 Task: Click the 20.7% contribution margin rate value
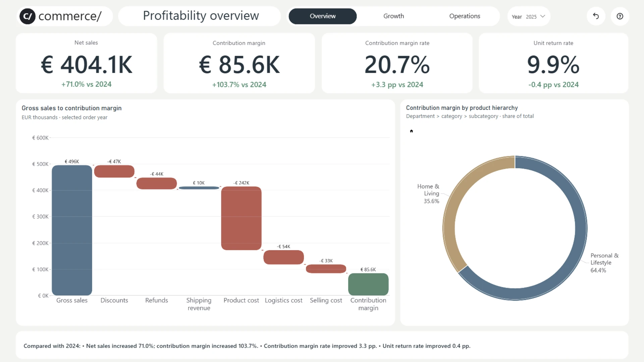click(397, 65)
